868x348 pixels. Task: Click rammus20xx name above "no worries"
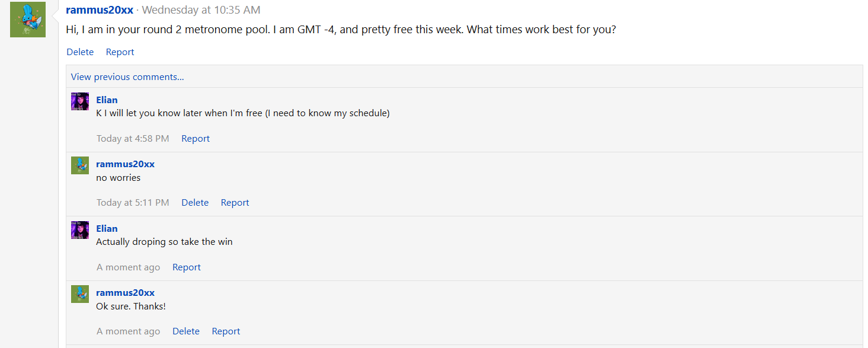coord(125,164)
